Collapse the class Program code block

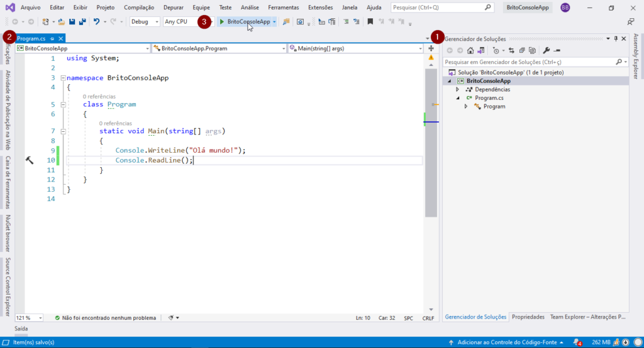(x=64, y=104)
